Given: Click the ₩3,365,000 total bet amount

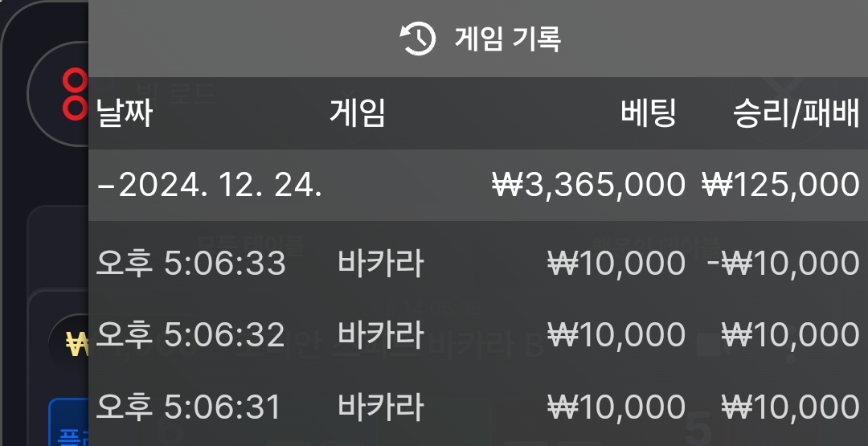Looking at the screenshot, I should [588, 185].
